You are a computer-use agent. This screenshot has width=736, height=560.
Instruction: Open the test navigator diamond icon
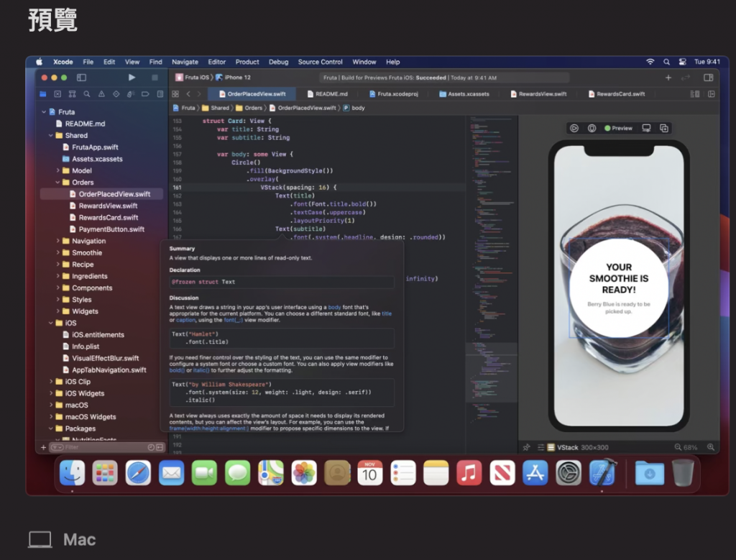116,94
